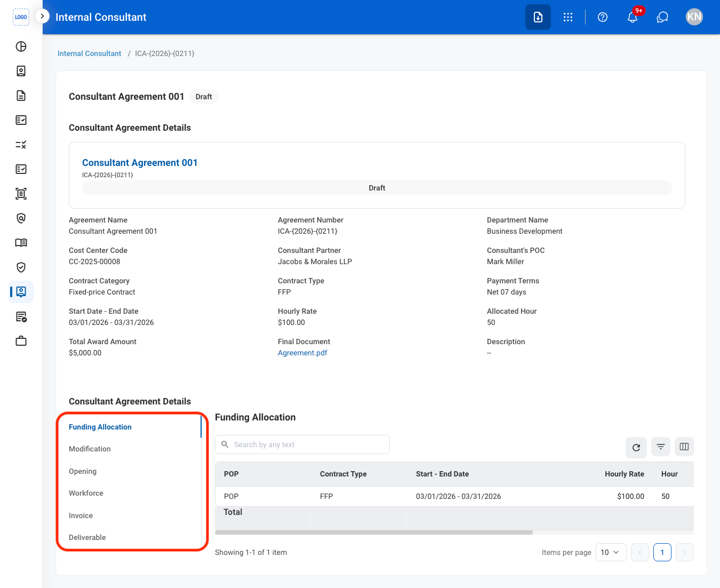Open the chat messages icon

tap(662, 17)
